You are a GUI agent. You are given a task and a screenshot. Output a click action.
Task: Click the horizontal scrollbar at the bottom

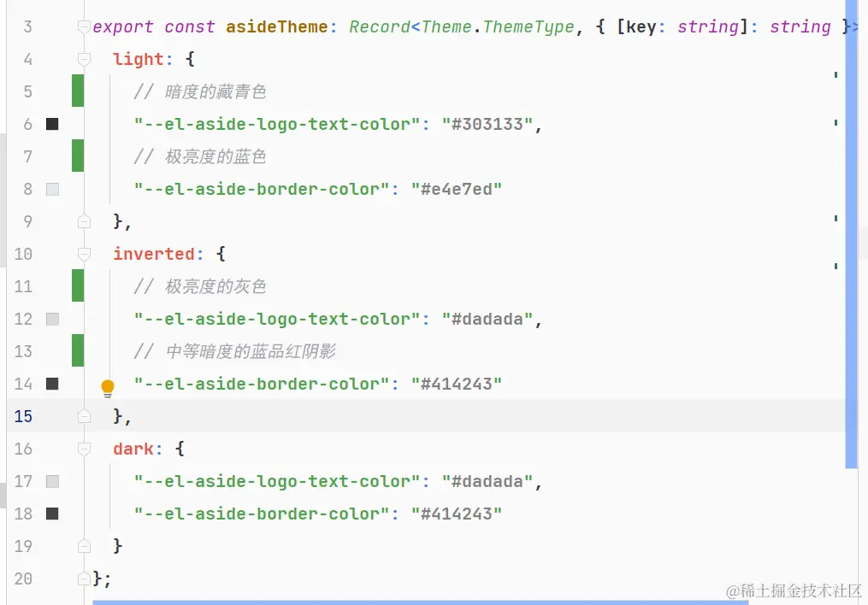click(420, 602)
